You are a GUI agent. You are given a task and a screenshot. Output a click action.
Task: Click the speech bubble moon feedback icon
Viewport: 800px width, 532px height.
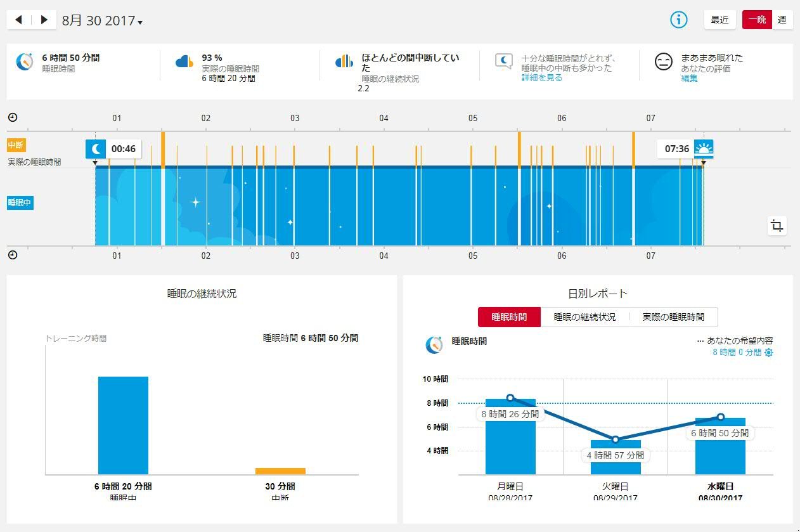503,62
